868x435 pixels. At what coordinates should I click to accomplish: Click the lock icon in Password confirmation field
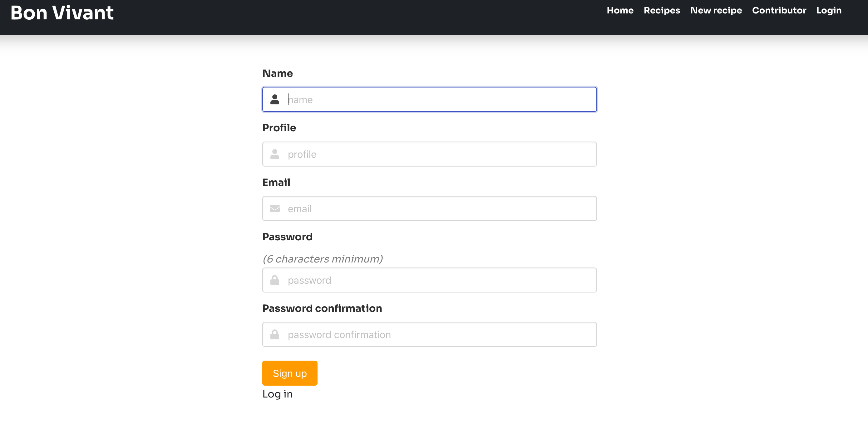[x=275, y=334]
